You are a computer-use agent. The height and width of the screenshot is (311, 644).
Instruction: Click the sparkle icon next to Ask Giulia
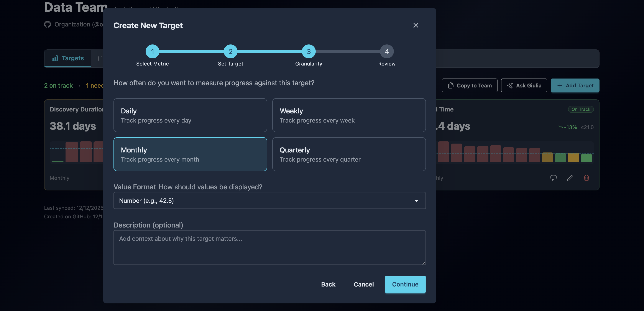tap(510, 85)
